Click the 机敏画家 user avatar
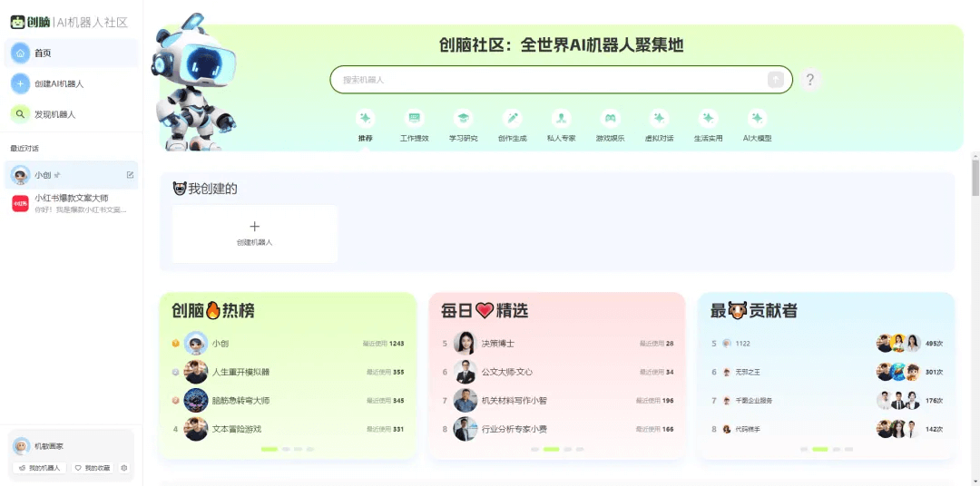 [x=21, y=446]
